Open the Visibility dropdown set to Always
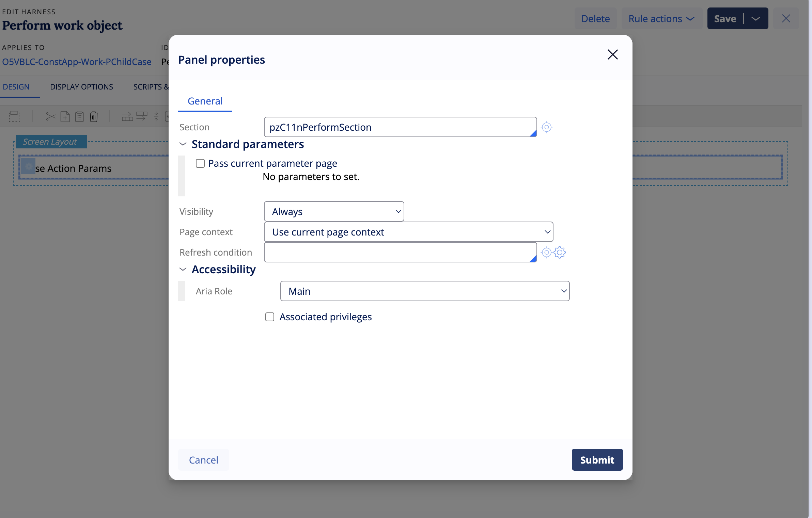 coord(334,211)
